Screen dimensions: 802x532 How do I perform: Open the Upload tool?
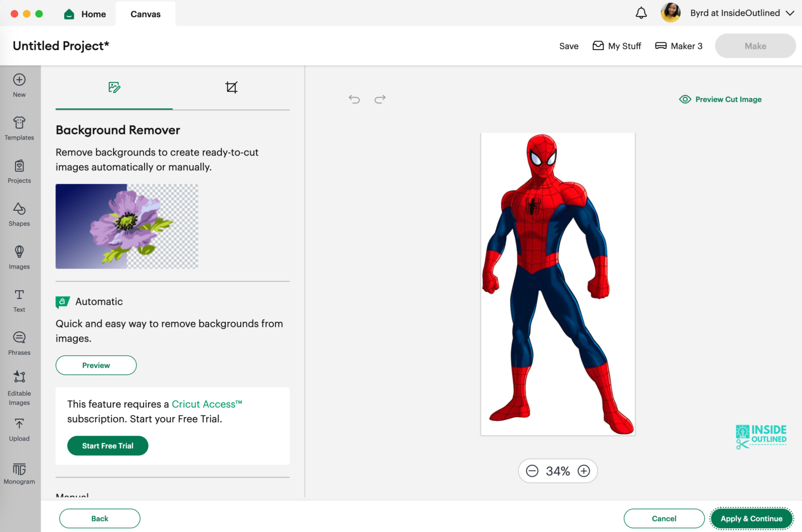(19, 429)
